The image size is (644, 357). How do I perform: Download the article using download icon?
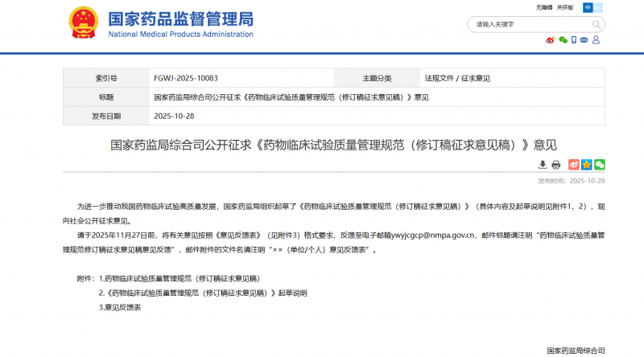point(543,165)
